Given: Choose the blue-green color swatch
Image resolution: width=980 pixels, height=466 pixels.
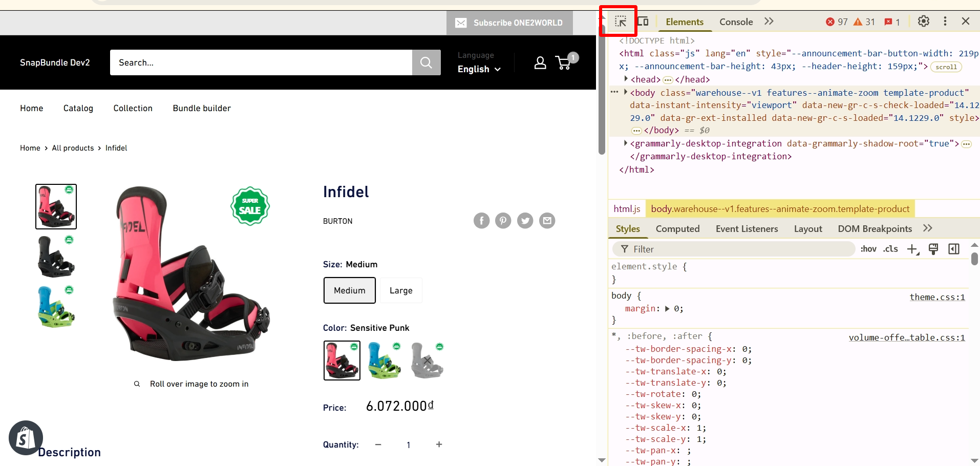Looking at the screenshot, I should [385, 361].
